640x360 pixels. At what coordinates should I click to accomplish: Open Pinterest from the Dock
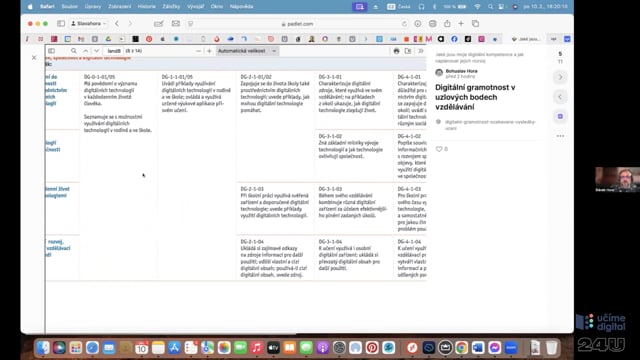(372, 348)
